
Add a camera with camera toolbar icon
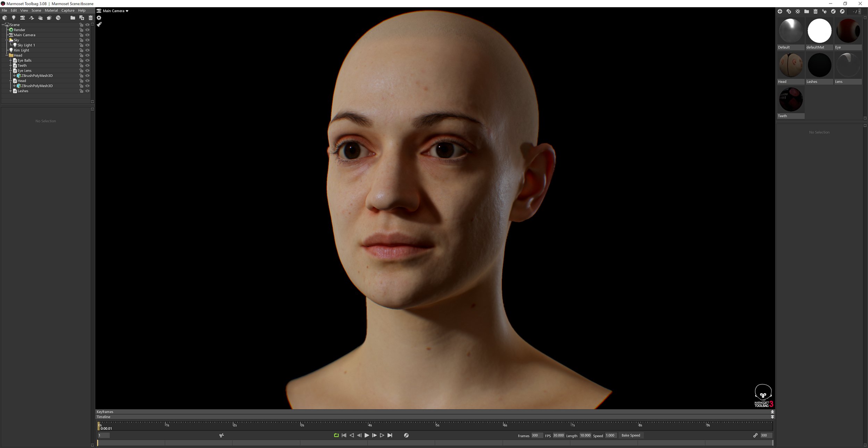(23, 18)
